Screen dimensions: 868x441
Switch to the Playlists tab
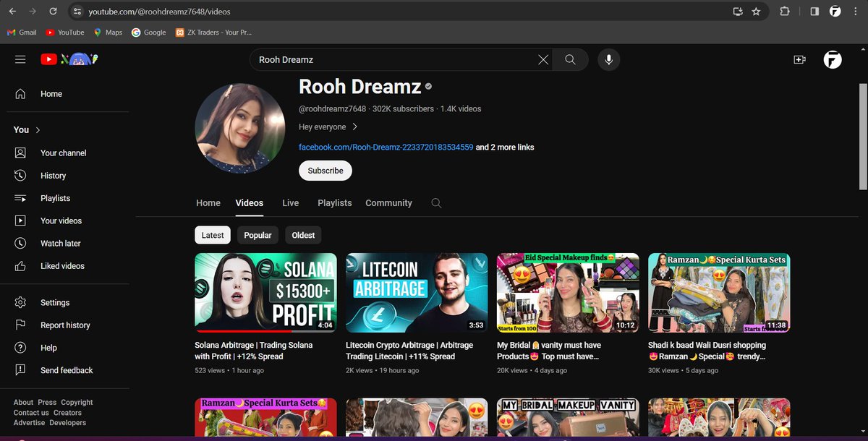(x=335, y=203)
